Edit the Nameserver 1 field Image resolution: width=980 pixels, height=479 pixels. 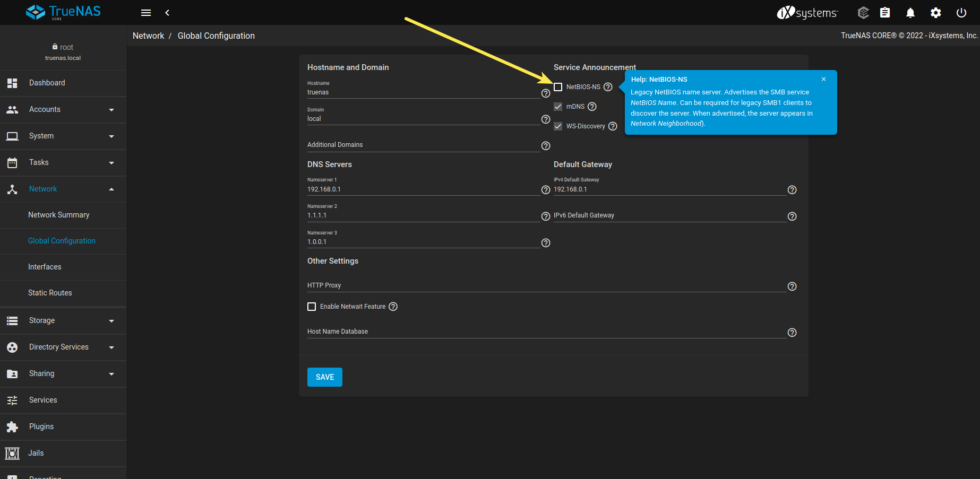(424, 189)
